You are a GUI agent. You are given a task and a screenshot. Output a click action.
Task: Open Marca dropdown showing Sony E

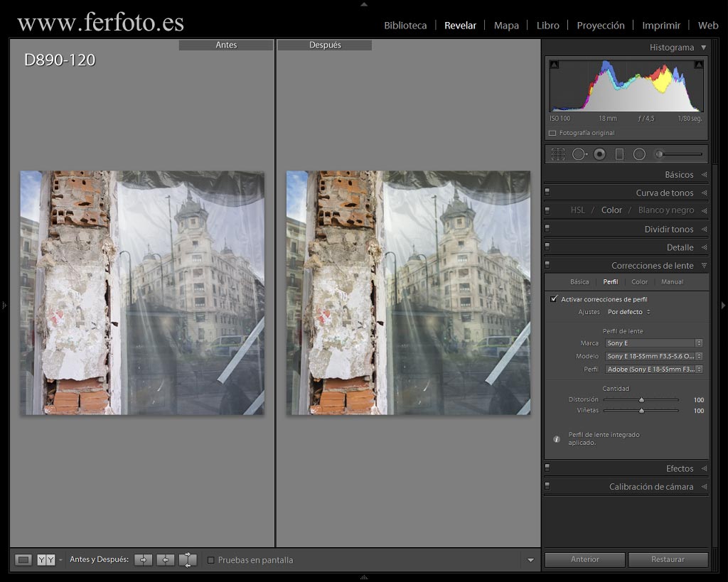pyautogui.click(x=654, y=343)
